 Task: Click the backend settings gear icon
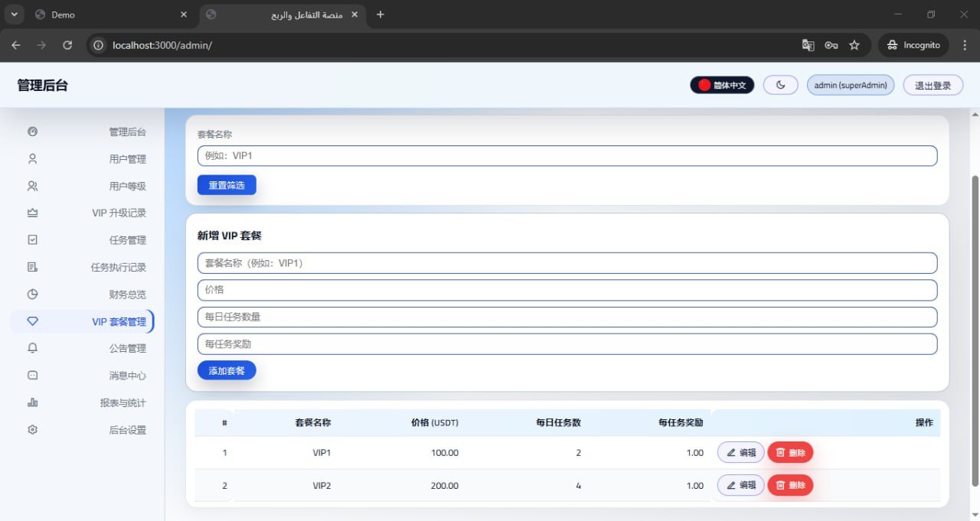point(32,430)
